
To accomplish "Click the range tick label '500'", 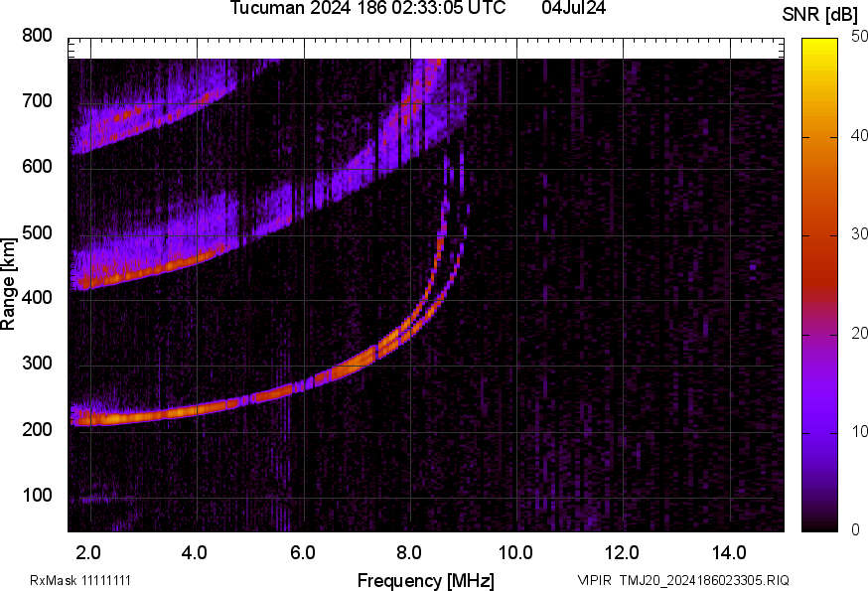I will pyautogui.click(x=37, y=232).
